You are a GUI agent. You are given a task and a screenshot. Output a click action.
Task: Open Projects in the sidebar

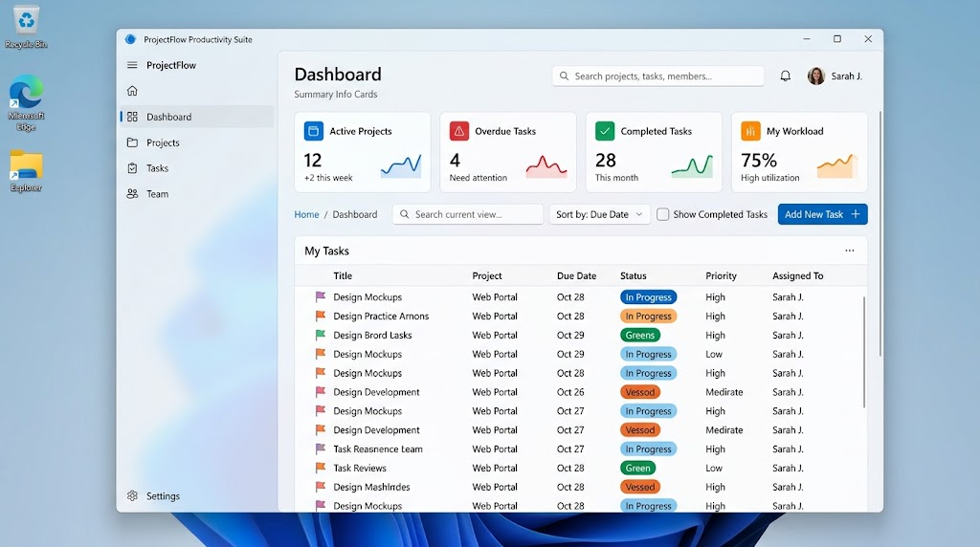pyautogui.click(x=197, y=142)
